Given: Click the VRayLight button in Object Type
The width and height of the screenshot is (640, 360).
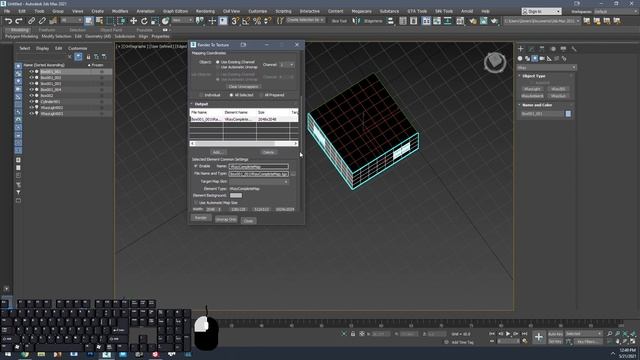Looking at the screenshot, I should point(532,89).
